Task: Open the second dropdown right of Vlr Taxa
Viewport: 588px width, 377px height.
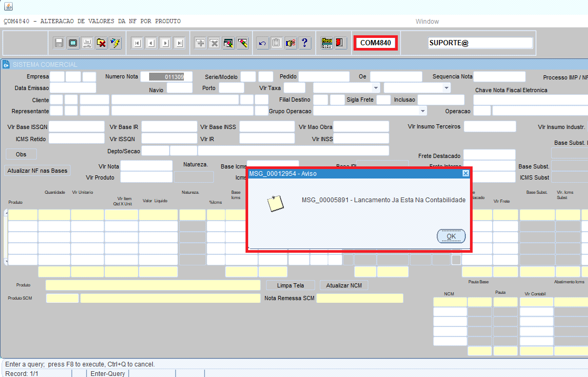Action: tap(446, 88)
